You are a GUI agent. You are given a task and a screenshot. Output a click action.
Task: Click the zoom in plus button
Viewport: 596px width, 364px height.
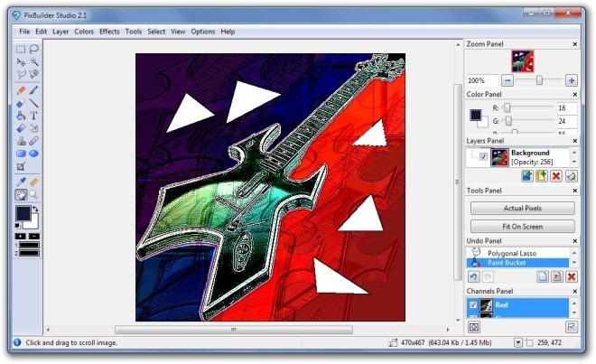click(x=572, y=80)
